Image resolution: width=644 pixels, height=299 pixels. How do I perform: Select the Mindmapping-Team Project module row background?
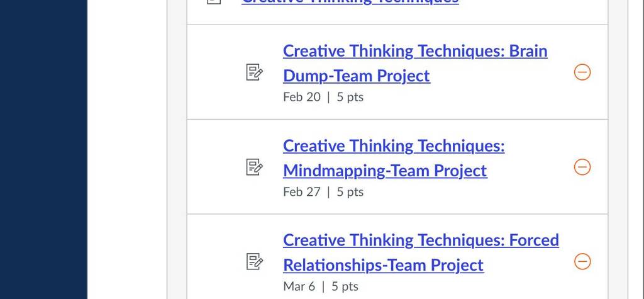[x=397, y=167]
